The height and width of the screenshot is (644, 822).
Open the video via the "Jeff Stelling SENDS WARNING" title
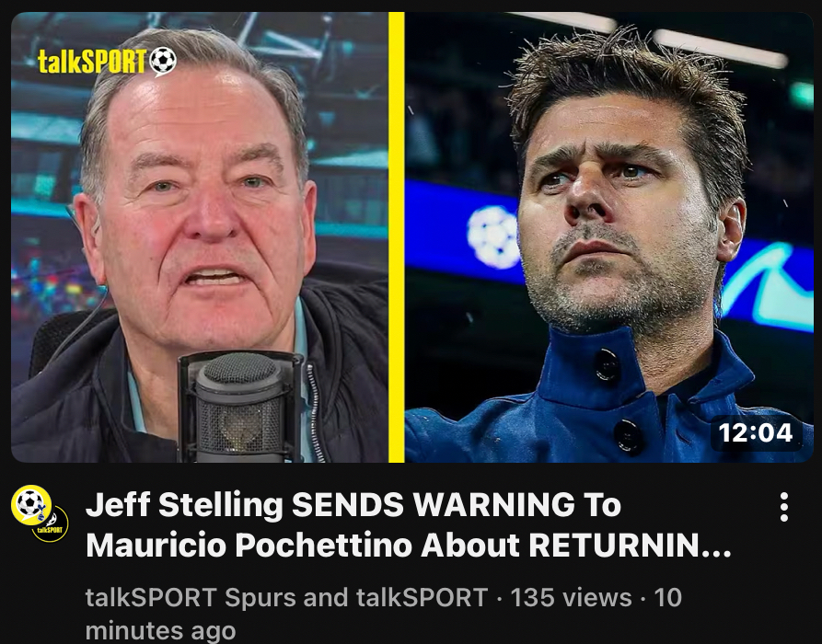coord(353,504)
